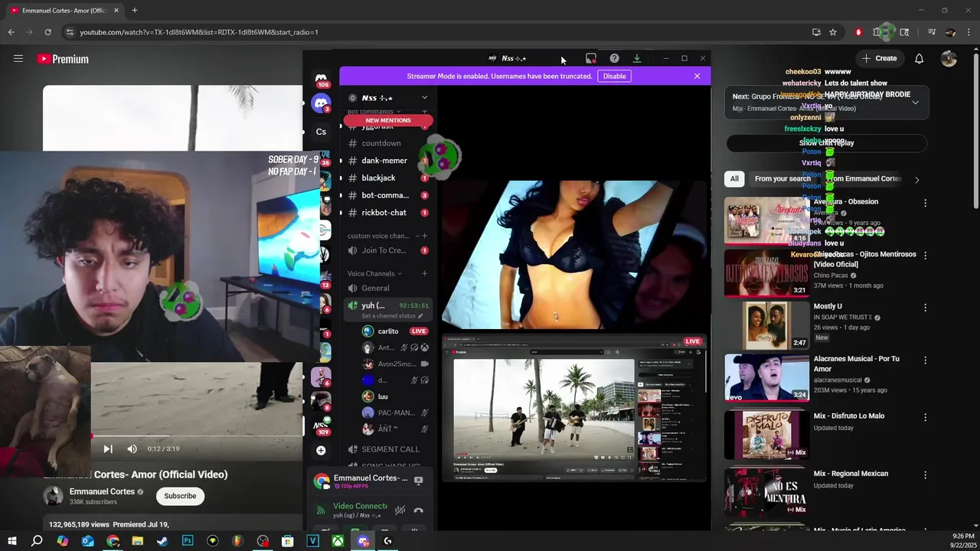This screenshot has height=551, width=980.
Task: Open Steam from the taskbar
Action: [162, 541]
